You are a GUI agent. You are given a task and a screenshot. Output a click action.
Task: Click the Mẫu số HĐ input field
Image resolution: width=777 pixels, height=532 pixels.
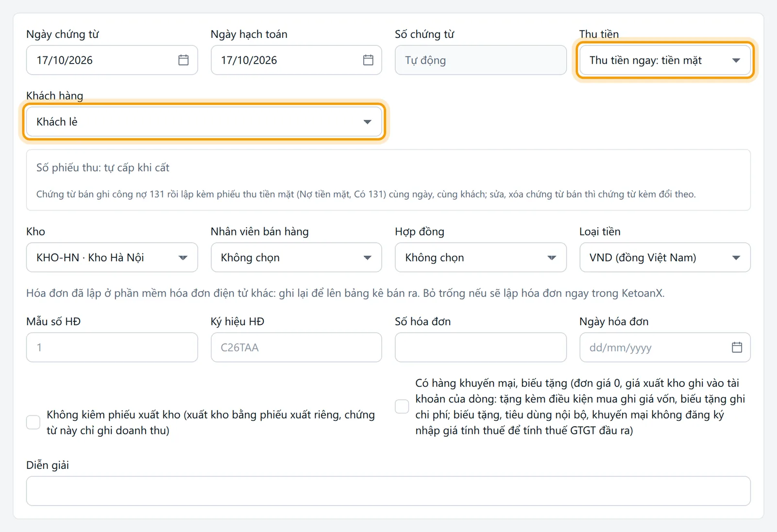pyautogui.click(x=112, y=347)
